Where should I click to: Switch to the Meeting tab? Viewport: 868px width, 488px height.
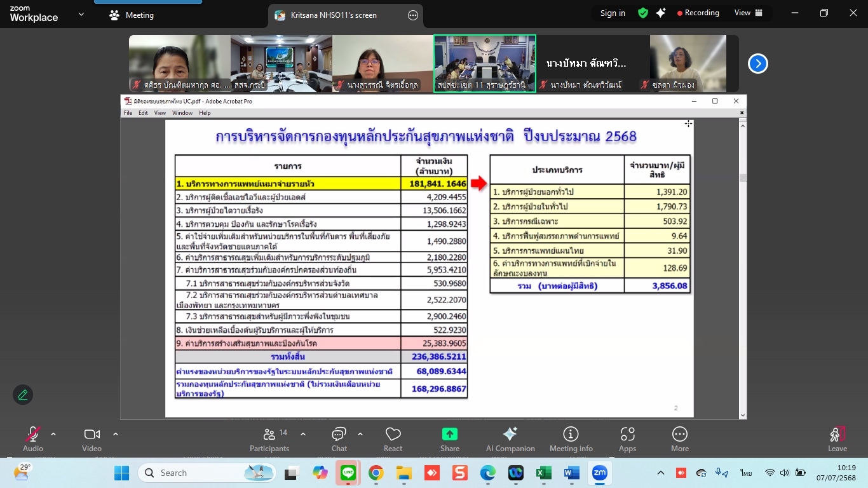click(x=132, y=15)
